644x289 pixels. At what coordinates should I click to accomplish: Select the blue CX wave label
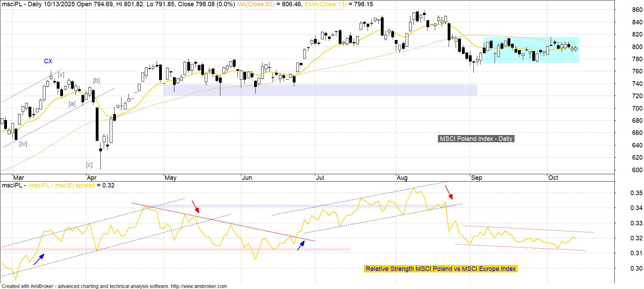(48, 61)
